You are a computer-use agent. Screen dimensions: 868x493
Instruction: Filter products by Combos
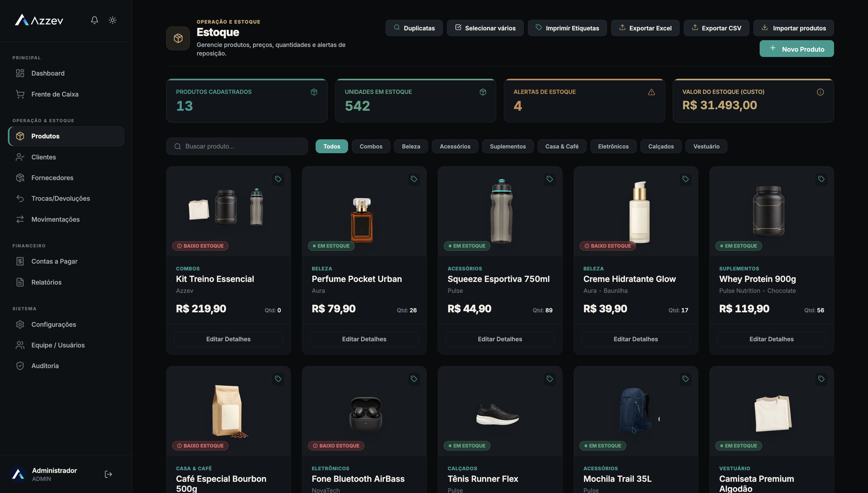coord(371,146)
